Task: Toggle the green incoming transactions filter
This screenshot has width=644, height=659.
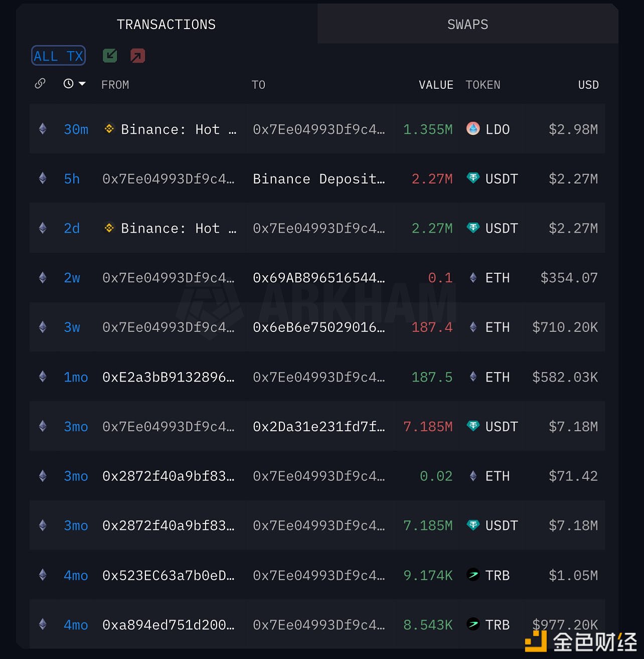Action: click(x=110, y=56)
